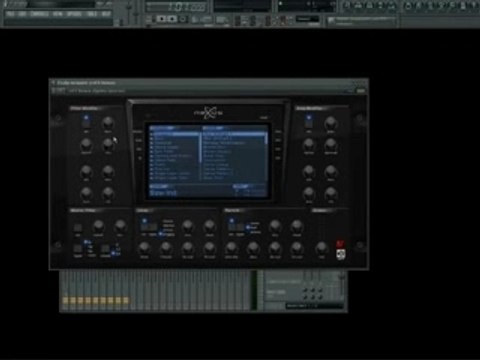Screen dimensions: 480x360
Task: Open the CHANNELS menu in FL Studio
Action: (39, 14)
